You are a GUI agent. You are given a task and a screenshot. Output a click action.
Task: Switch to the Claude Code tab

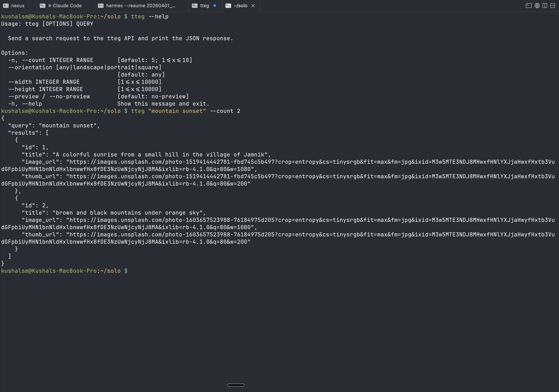(67, 6)
